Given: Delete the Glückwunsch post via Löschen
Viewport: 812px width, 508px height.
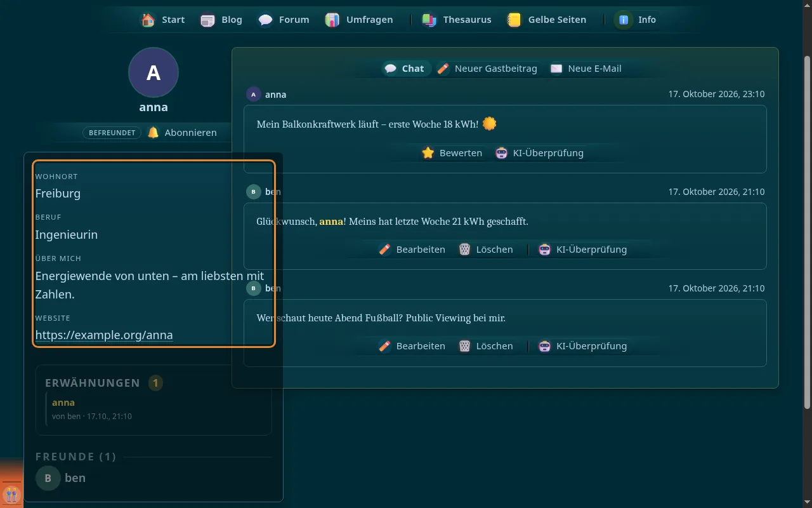Looking at the screenshot, I should coord(486,250).
